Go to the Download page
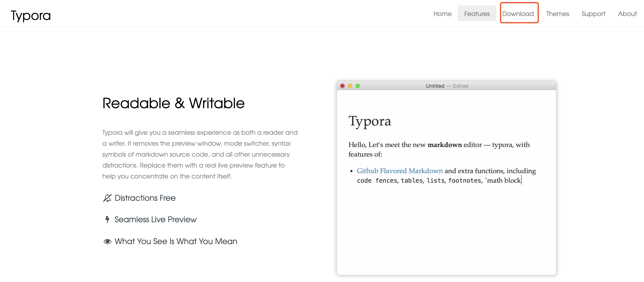The width and height of the screenshot is (644, 282). tap(518, 14)
